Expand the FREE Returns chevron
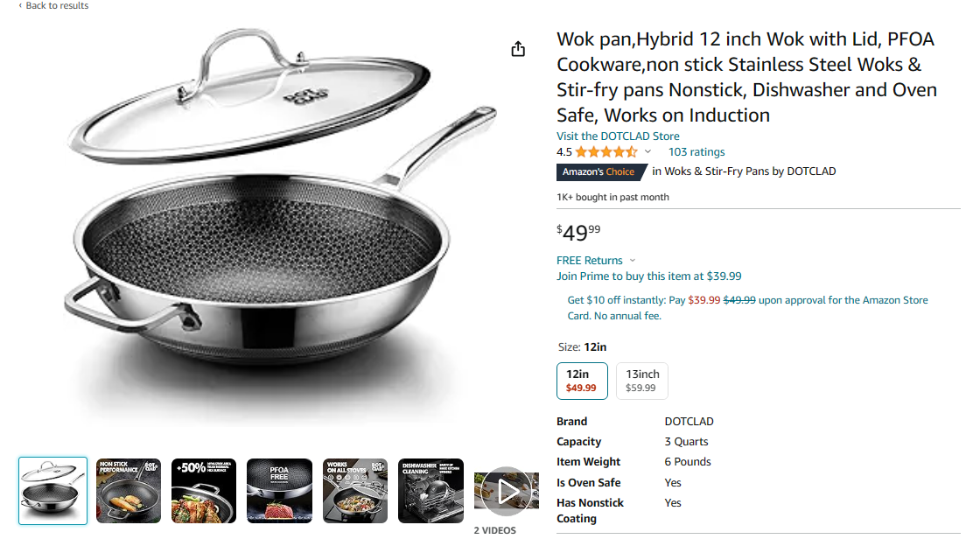This screenshot has height=539, width=980. click(x=633, y=261)
